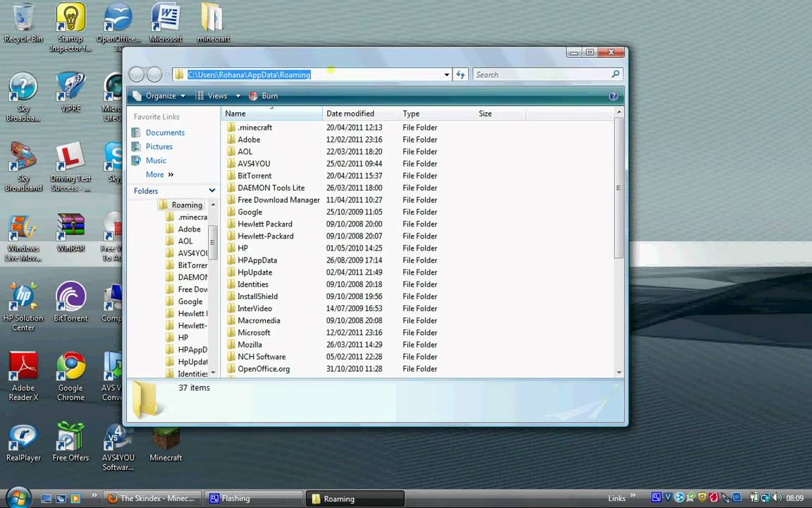
Task: Open Windows Live Movie Maker shortcut
Action: 23,237
